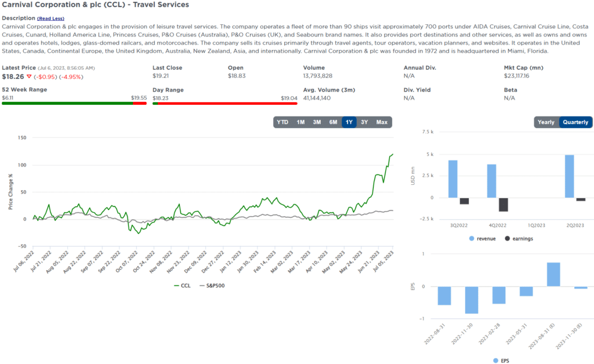Click Avg. Volume value 41,144,140
The width and height of the screenshot is (594, 364).
(x=317, y=98)
